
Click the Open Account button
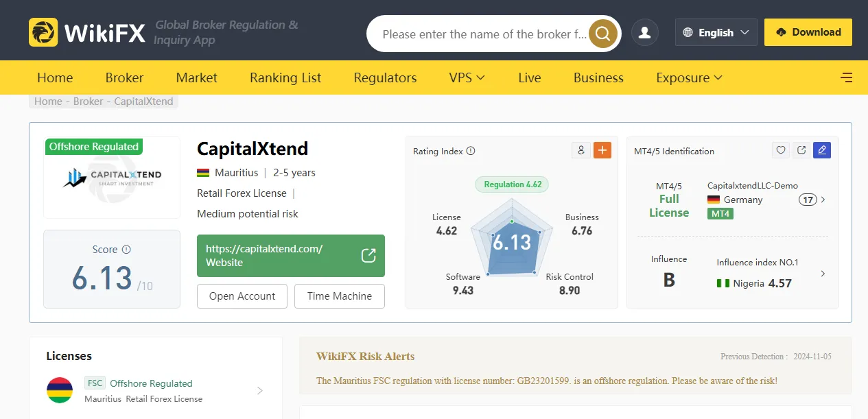(242, 296)
